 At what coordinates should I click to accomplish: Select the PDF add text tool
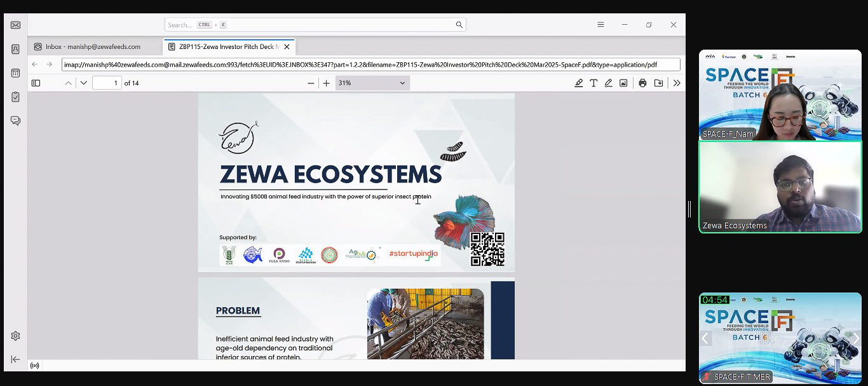pos(593,83)
